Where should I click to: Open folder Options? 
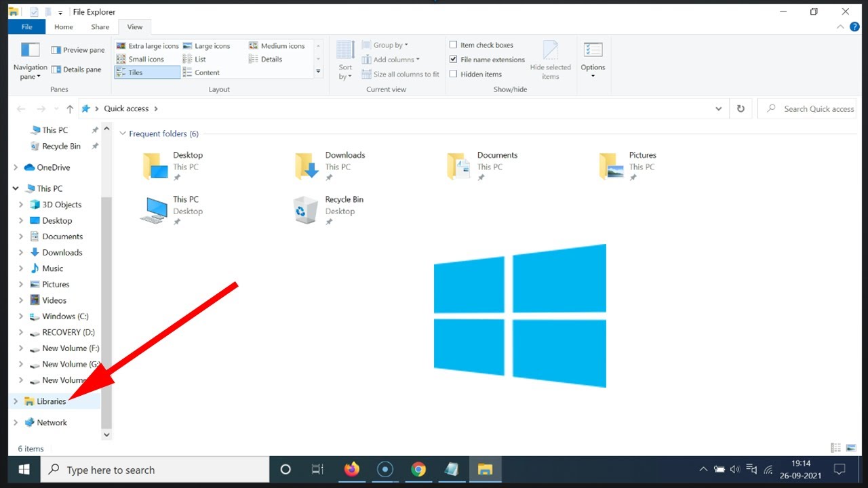click(x=593, y=60)
